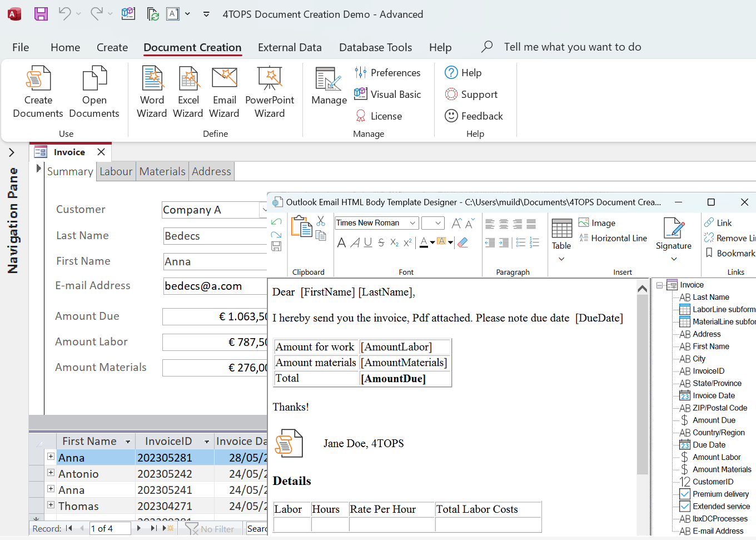Viewport: 756px width, 540px height.
Task: Redo in the template designer
Action: (276, 234)
